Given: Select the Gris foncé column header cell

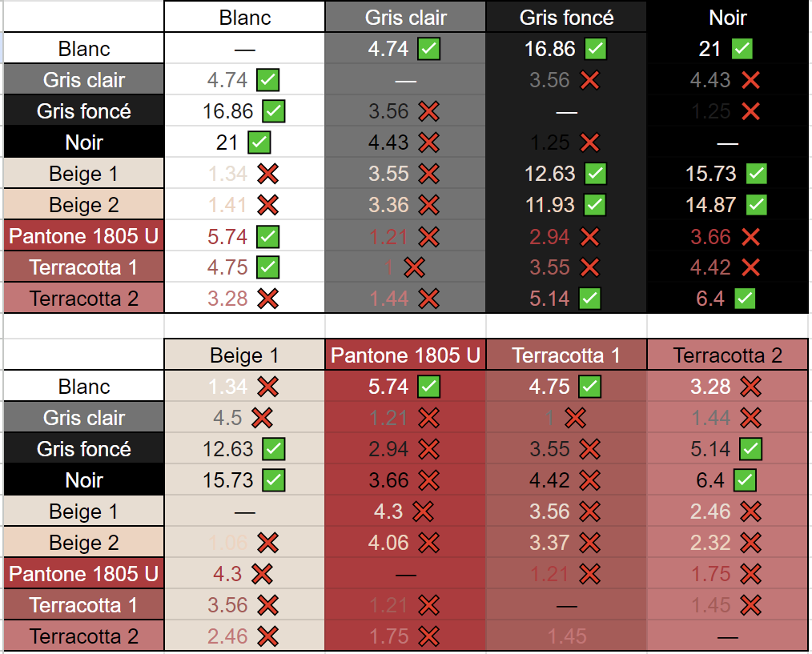Looking at the screenshot, I should click(x=566, y=18).
